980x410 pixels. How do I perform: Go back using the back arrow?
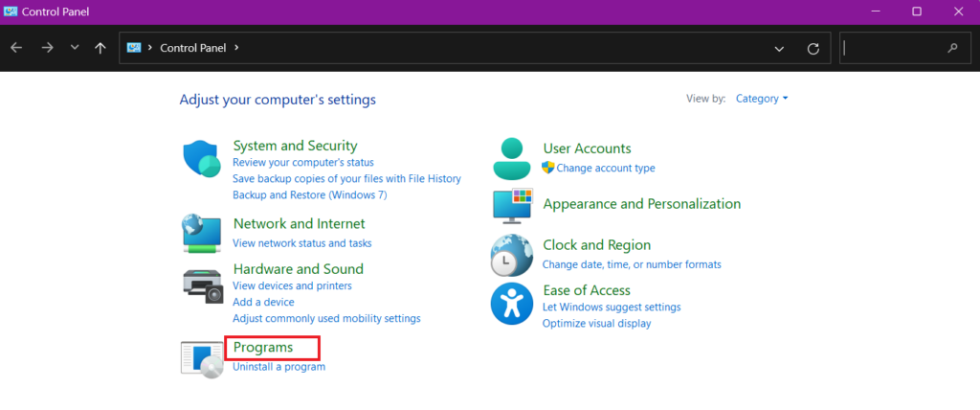[16, 48]
